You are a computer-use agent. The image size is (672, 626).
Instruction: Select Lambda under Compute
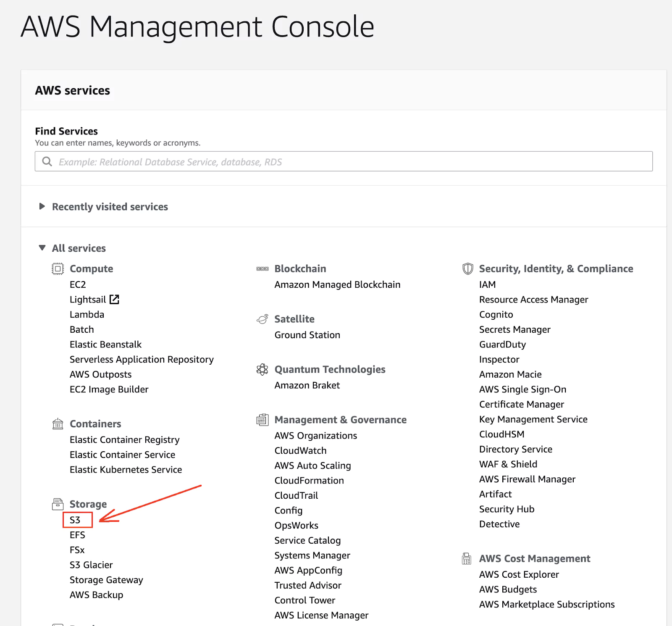pyautogui.click(x=87, y=314)
